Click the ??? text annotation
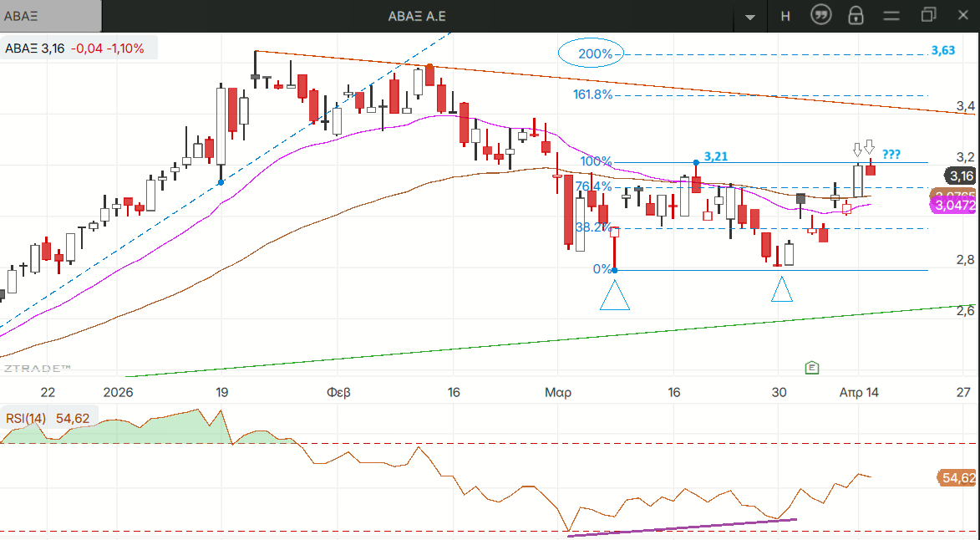Image resolution: width=980 pixels, height=540 pixels. [891, 155]
